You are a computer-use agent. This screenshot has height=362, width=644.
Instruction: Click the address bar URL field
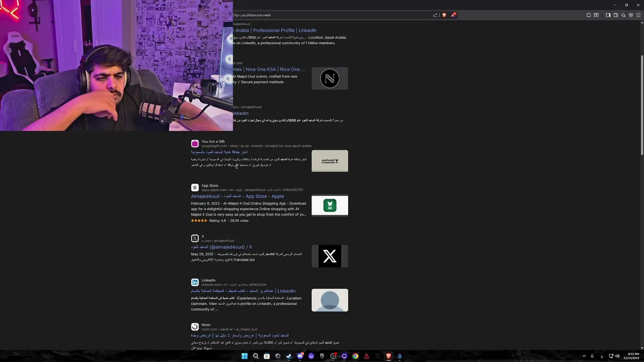click(332, 15)
